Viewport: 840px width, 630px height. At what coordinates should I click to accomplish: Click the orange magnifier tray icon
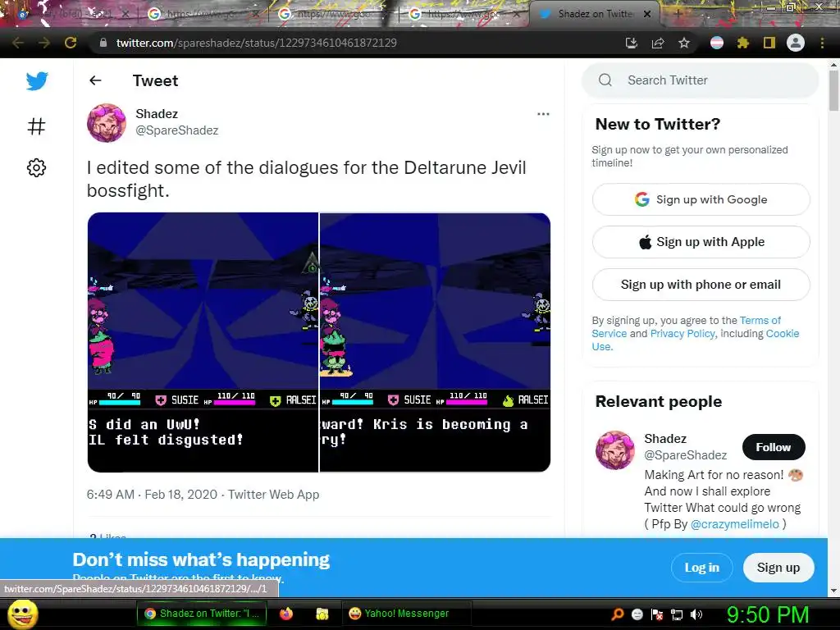(x=618, y=614)
